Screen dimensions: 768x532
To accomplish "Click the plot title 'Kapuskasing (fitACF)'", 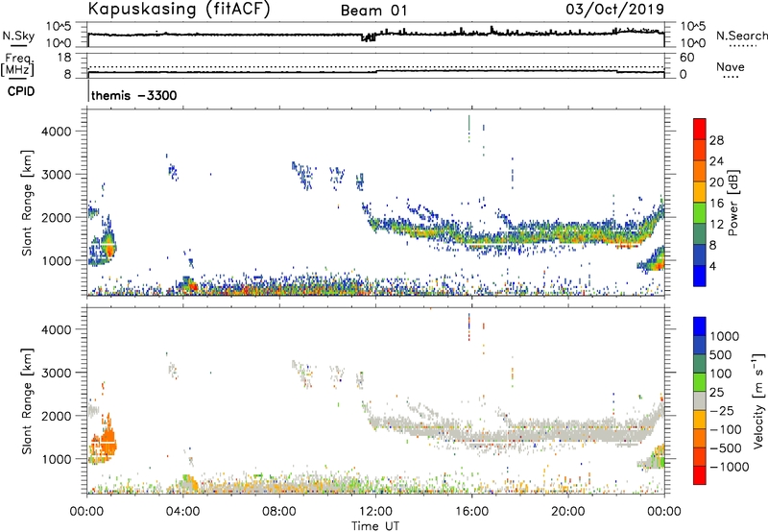I will pyautogui.click(x=179, y=10).
